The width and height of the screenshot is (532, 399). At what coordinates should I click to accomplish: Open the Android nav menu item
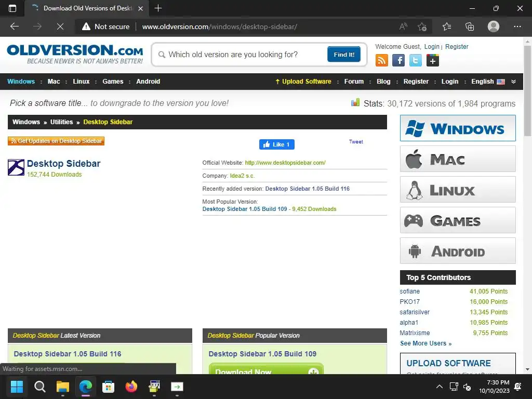[x=148, y=82]
